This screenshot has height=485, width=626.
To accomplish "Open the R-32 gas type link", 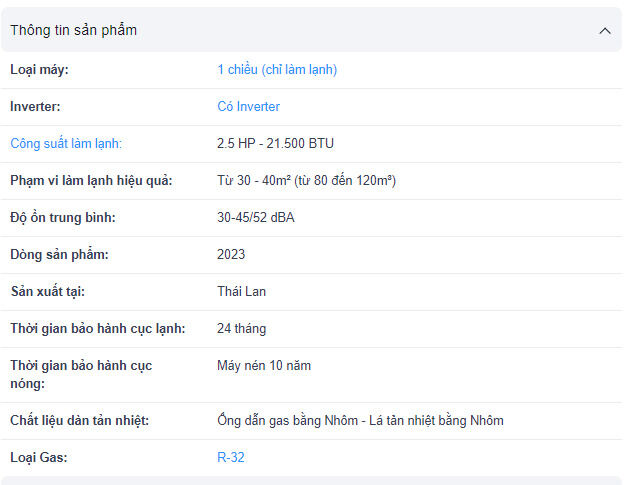I will click(x=230, y=458).
